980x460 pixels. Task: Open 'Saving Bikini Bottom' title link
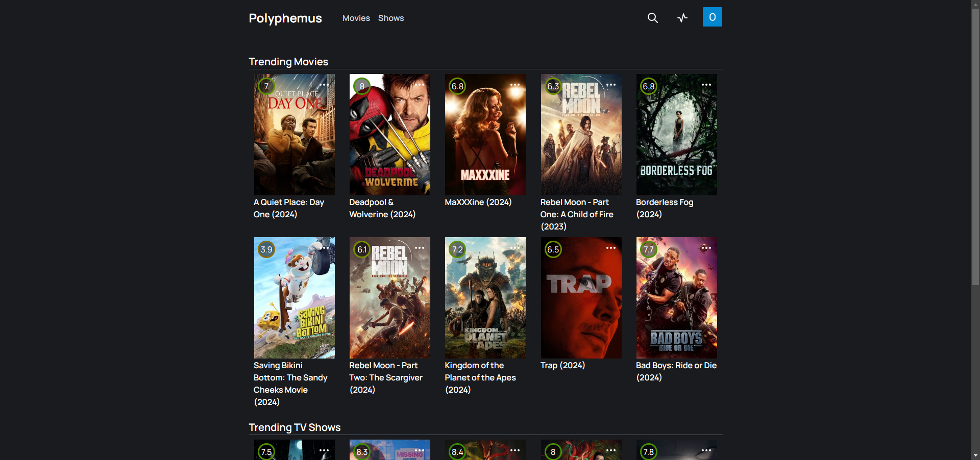290,384
